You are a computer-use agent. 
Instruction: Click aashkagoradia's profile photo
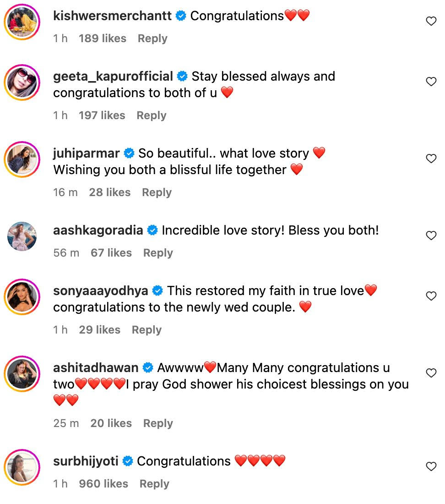pyautogui.click(x=22, y=236)
